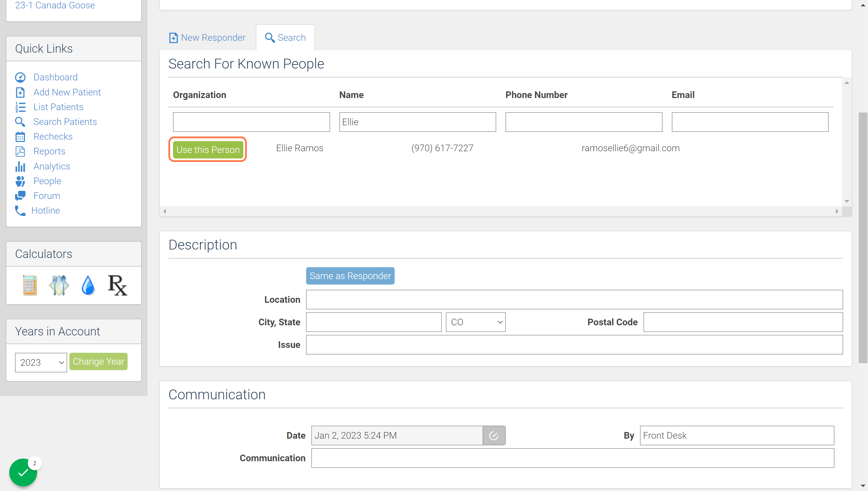Click the Phone Number search field
The width and height of the screenshot is (868, 491).
point(584,122)
